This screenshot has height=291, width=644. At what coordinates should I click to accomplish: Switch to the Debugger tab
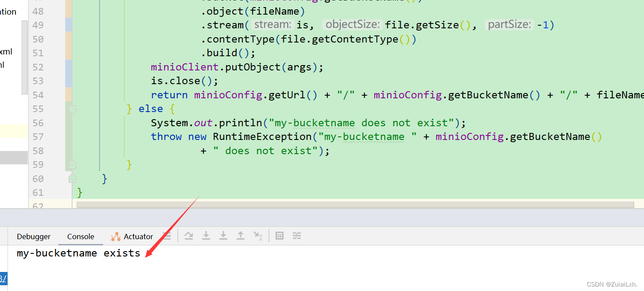[34, 236]
